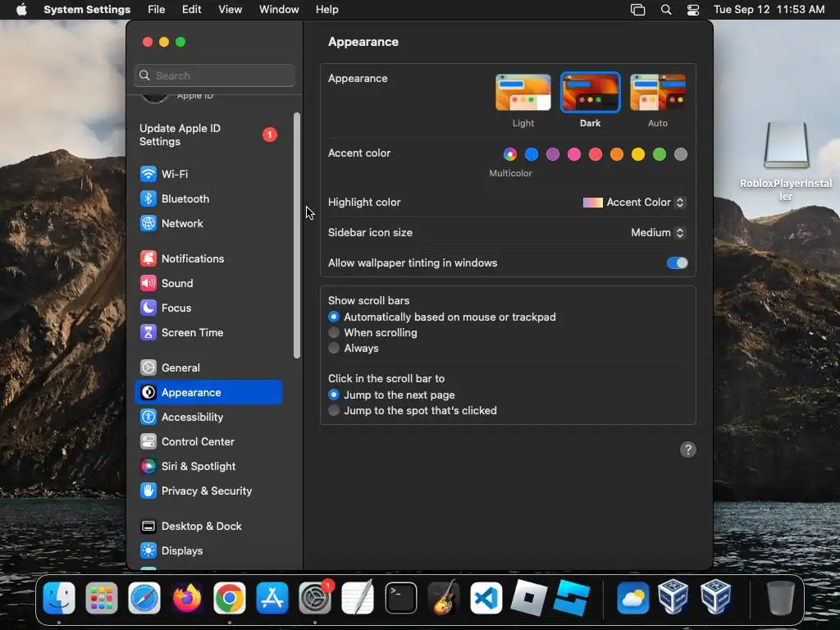Open Launchpad from the Dock
This screenshot has width=840, height=630.
(x=101, y=598)
